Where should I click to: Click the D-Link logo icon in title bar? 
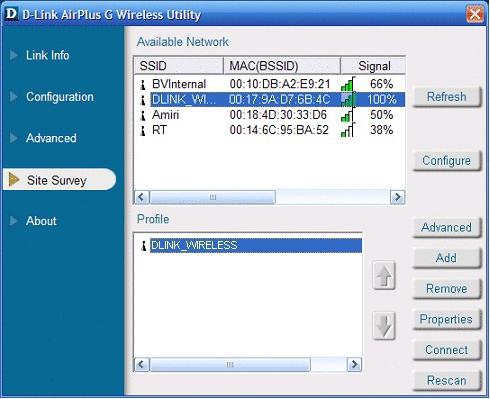pos(11,14)
